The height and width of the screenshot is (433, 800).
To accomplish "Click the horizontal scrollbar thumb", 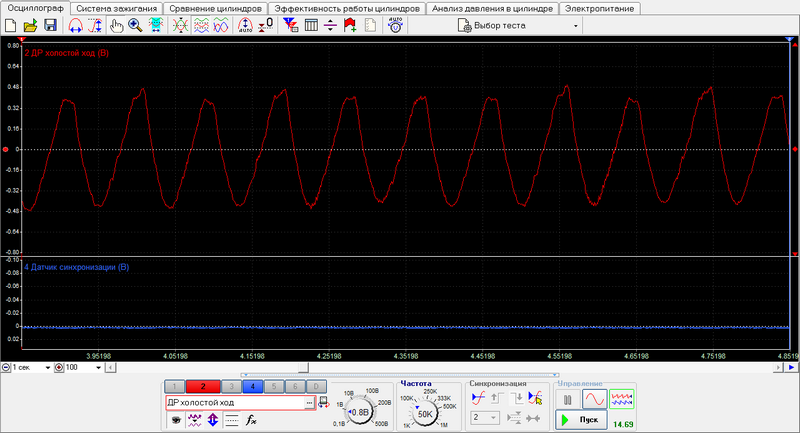I will (x=303, y=367).
